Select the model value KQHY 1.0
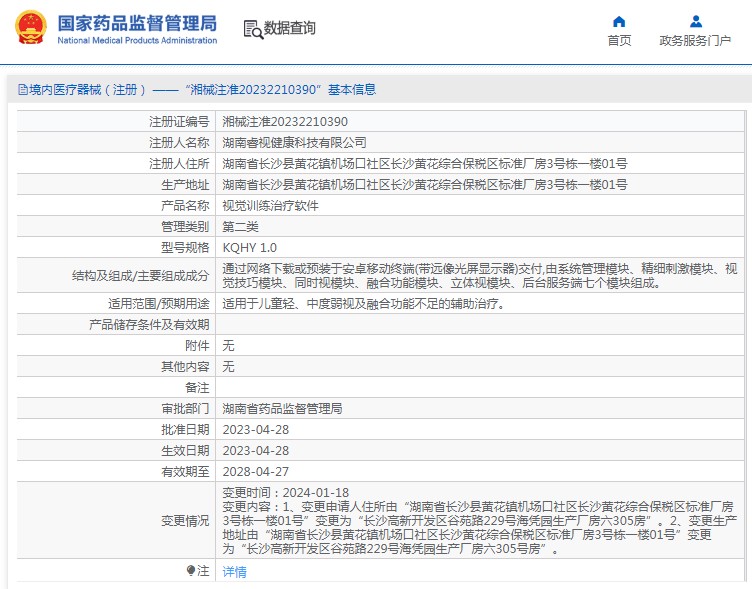 [x=250, y=247]
